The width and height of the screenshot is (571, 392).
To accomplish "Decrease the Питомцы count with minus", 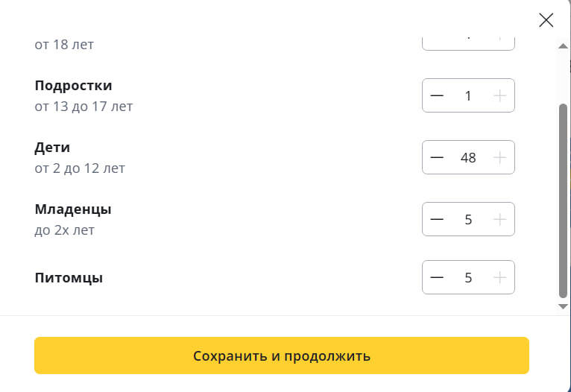I will [x=437, y=277].
